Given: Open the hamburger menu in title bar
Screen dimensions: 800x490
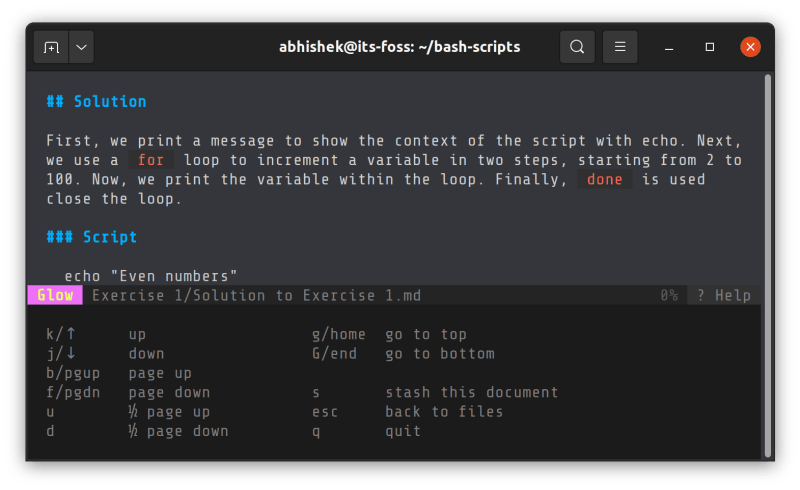Looking at the screenshot, I should pyautogui.click(x=620, y=47).
